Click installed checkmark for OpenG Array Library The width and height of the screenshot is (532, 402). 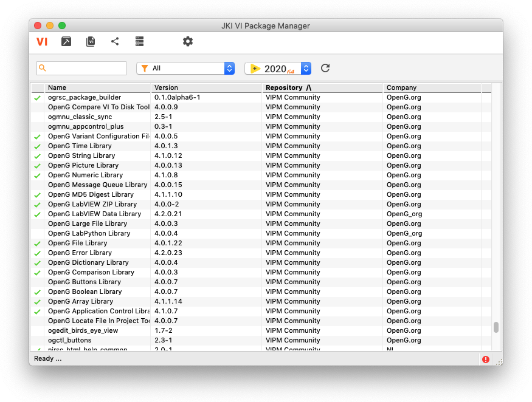[37, 302]
